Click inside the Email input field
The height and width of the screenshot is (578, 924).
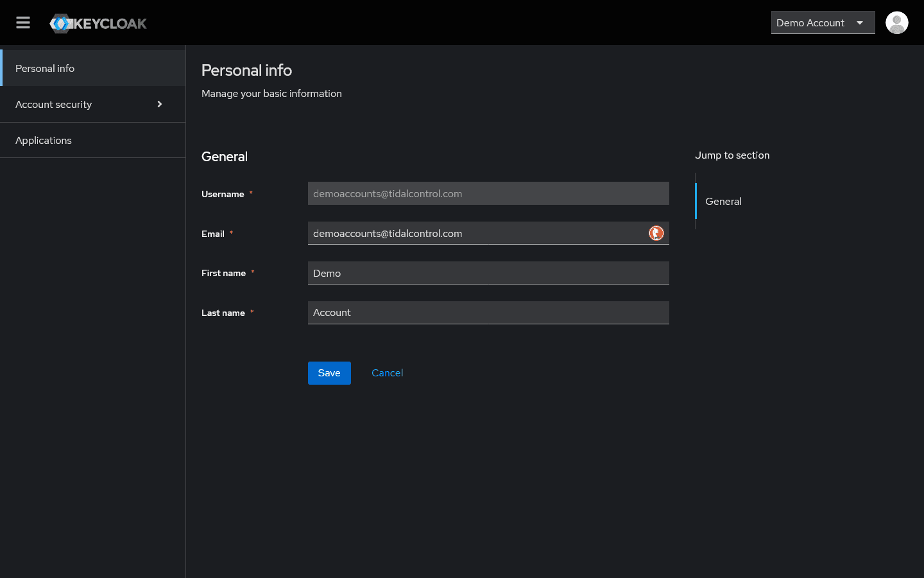pyautogui.click(x=475, y=233)
